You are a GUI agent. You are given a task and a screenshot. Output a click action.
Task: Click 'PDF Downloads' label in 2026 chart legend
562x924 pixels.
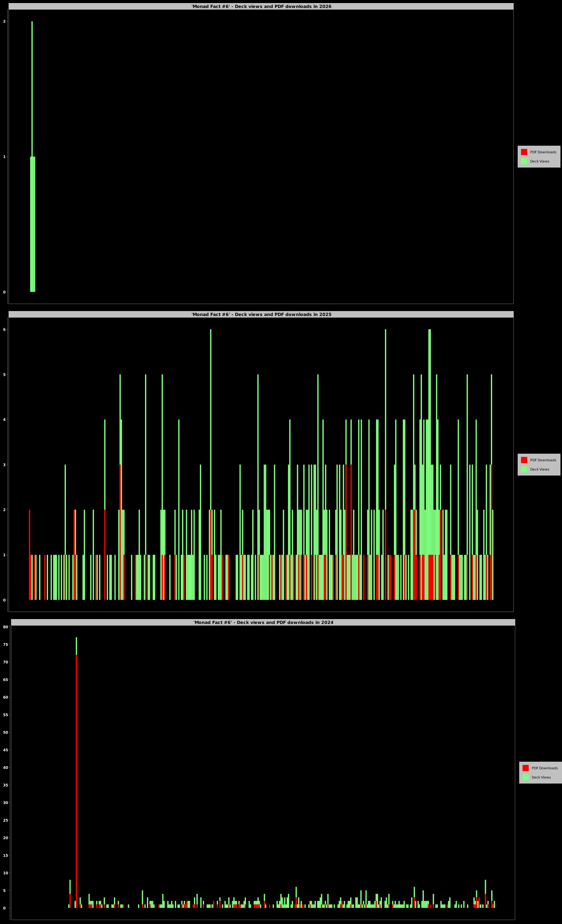[543, 152]
